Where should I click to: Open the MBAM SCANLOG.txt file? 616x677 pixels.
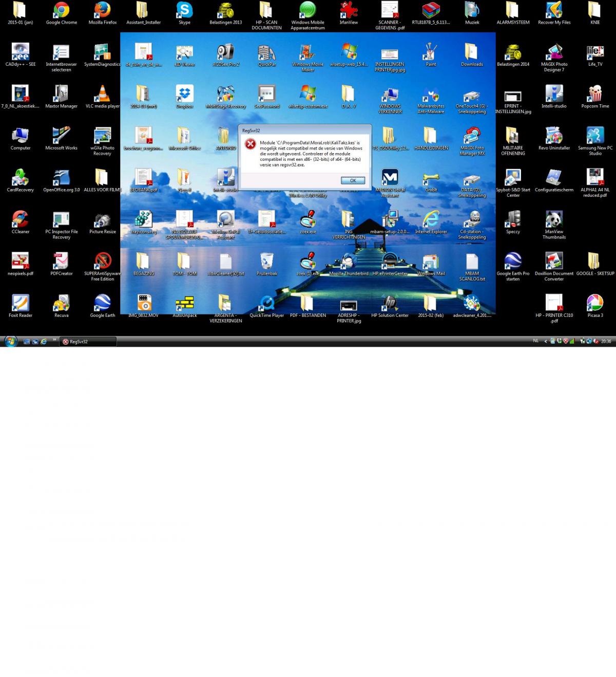472,267
